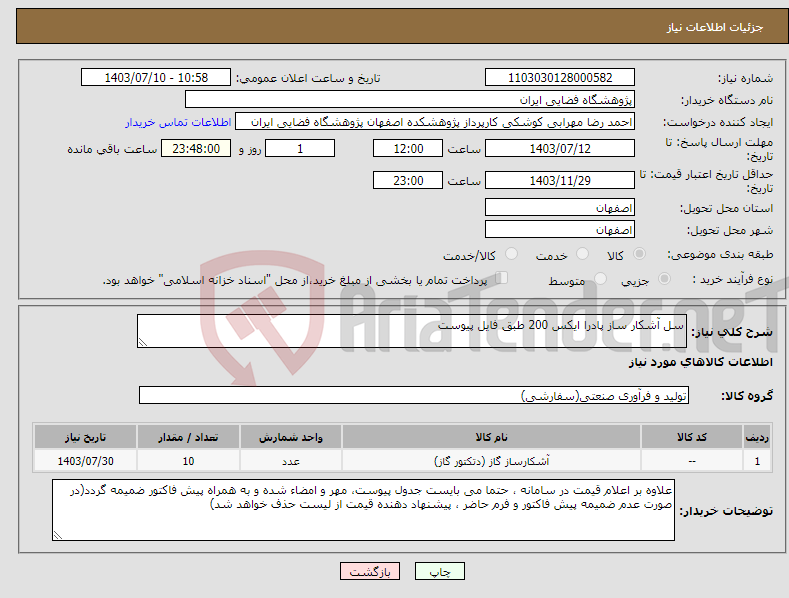Click the unit cell عدد
This screenshot has width=789, height=598.
291,461
